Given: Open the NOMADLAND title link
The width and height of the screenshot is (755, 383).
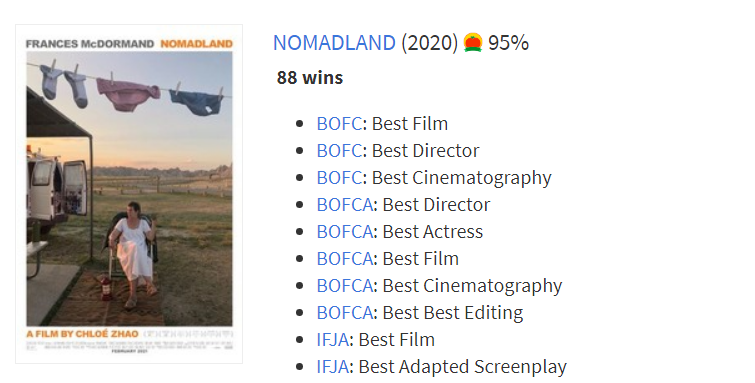Looking at the screenshot, I should tap(334, 43).
